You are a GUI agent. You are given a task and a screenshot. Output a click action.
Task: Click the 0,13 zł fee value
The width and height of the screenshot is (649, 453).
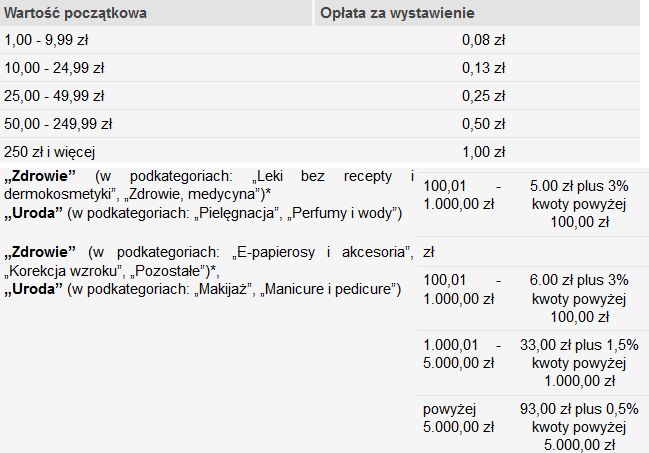pos(483,69)
